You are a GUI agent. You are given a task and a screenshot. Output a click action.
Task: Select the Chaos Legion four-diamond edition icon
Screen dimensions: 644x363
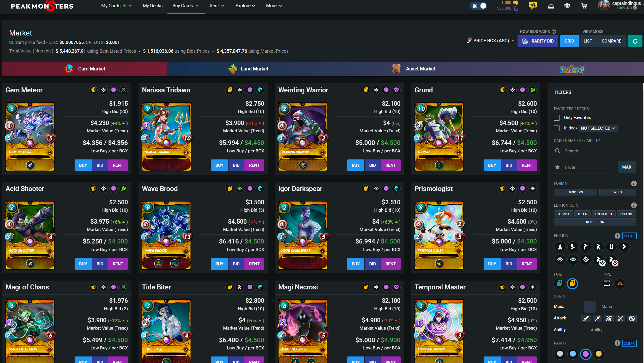[x=560, y=259]
